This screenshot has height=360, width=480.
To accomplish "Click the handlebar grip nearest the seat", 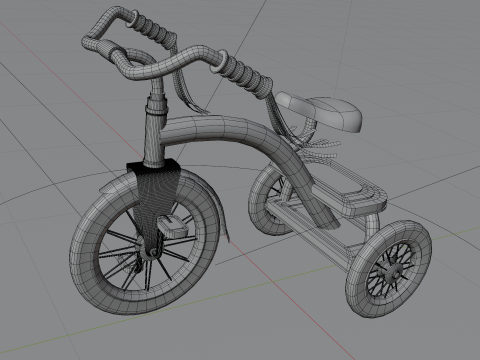I will pos(244,75).
